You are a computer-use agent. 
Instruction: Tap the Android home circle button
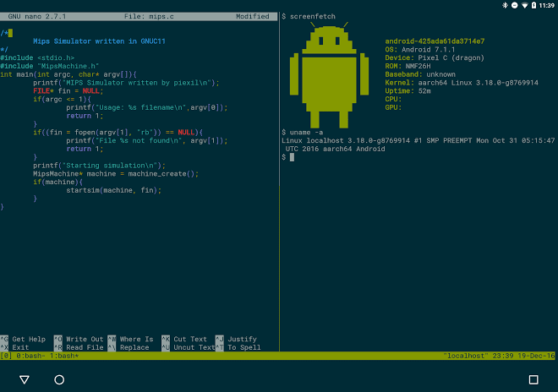click(x=59, y=379)
